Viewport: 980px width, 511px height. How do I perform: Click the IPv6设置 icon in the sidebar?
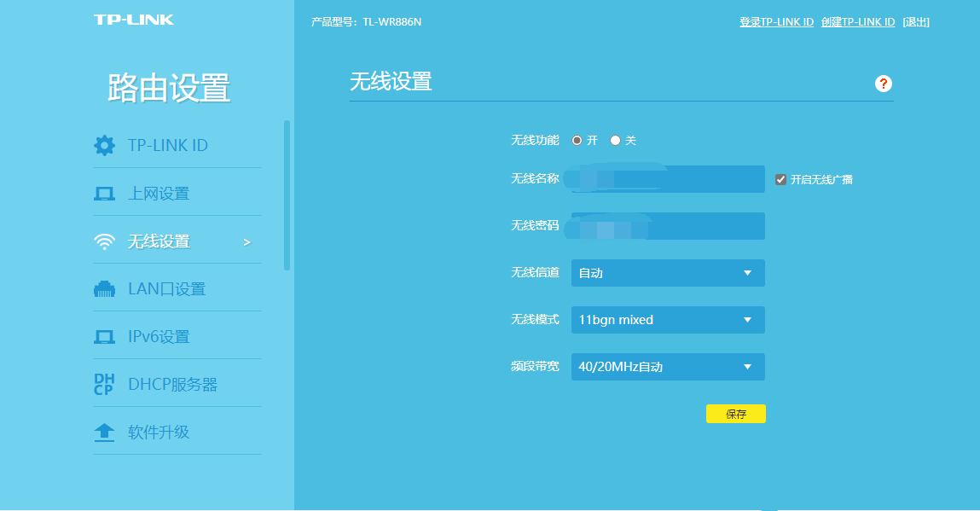[x=104, y=335]
